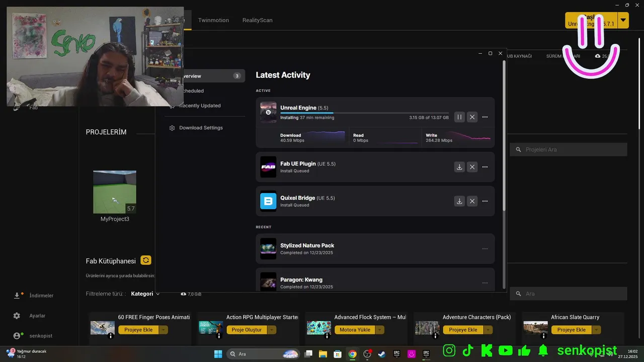
Task: Show info for African Slate Quarry asset
Action: click(x=543, y=336)
